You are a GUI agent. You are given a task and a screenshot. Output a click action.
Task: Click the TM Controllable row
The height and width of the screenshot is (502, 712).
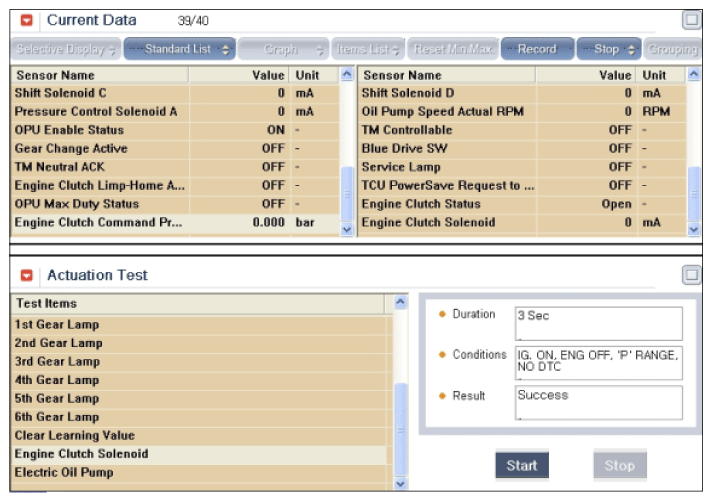click(x=522, y=130)
